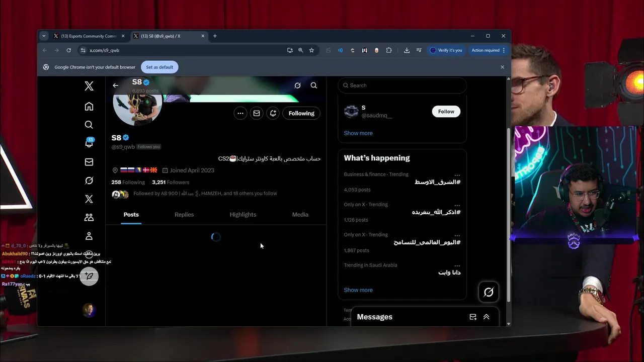Follow the @saudmq__ account
The width and height of the screenshot is (644, 362).
click(x=446, y=112)
